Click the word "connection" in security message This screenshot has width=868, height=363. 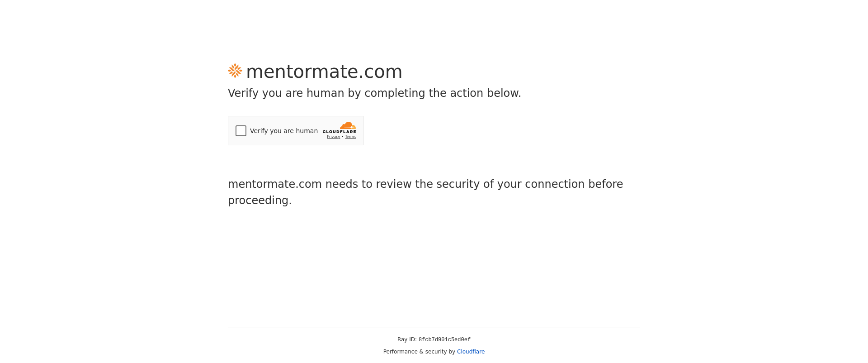[x=555, y=184]
